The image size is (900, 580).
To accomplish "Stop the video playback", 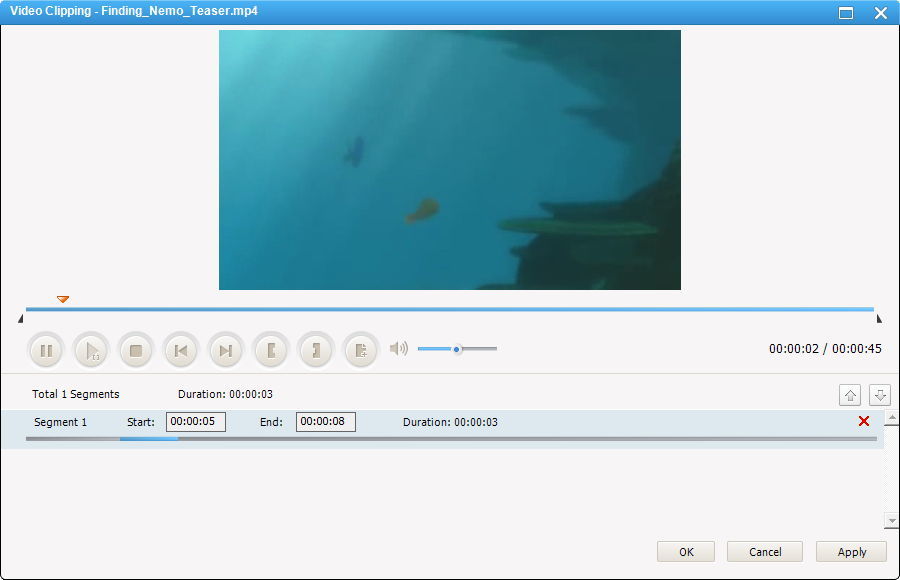I will coord(136,350).
